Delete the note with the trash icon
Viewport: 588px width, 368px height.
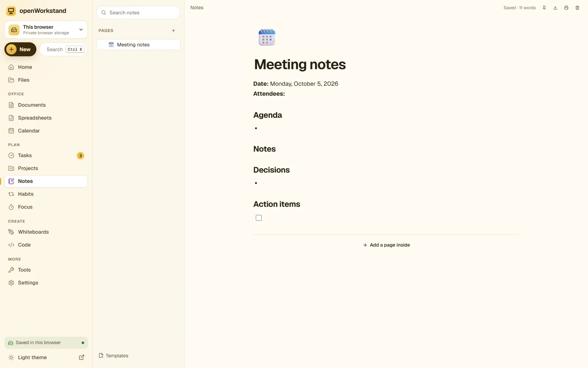(577, 8)
